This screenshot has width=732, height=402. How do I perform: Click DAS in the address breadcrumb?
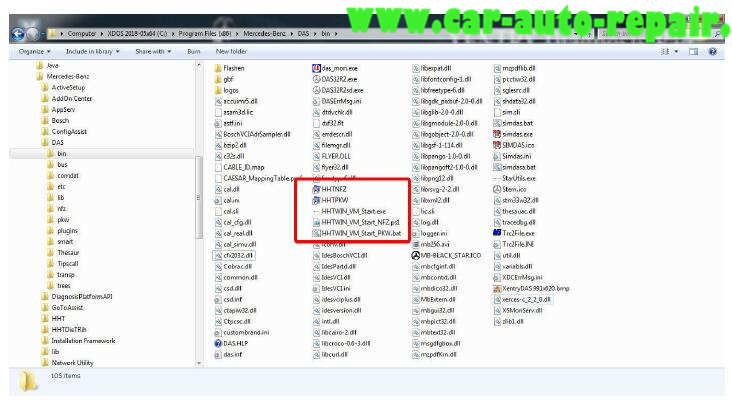click(303, 34)
